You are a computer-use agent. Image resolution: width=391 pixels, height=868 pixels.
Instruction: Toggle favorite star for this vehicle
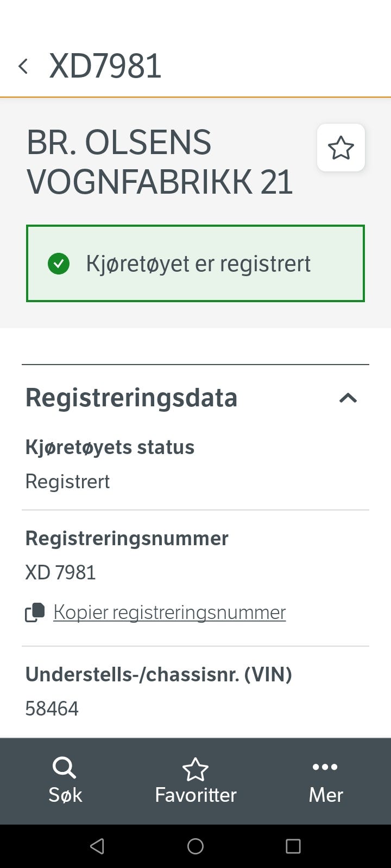[x=340, y=148]
